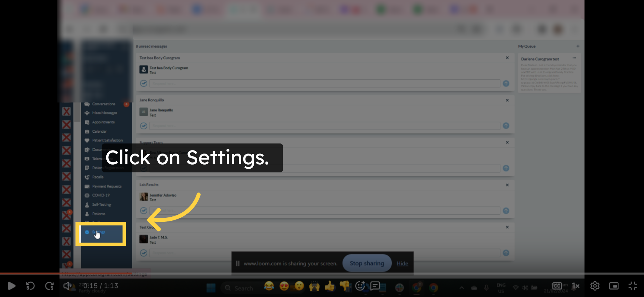Click the Stop sharing button
The height and width of the screenshot is (297, 644).
tap(367, 263)
